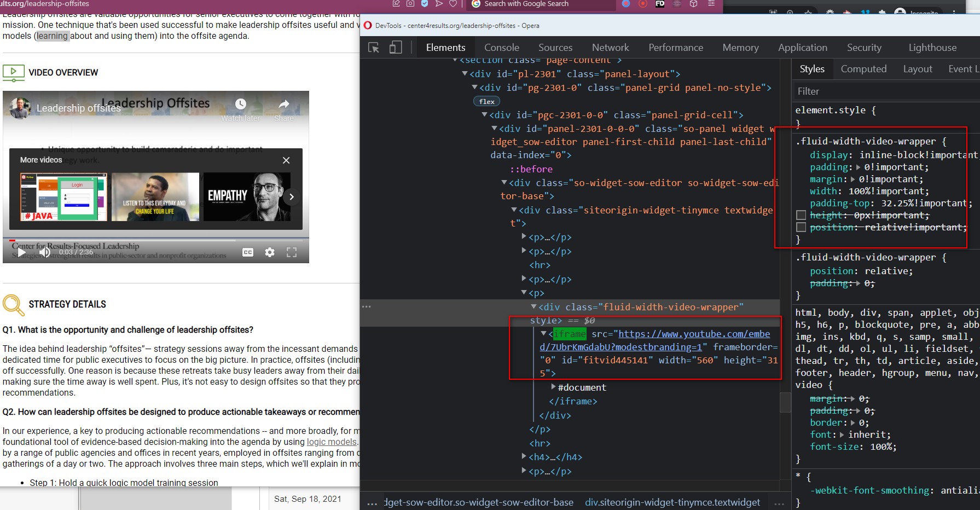Image resolution: width=980 pixels, height=510 pixels.
Task: Bookmark the page with the heart icon
Action: point(453,4)
